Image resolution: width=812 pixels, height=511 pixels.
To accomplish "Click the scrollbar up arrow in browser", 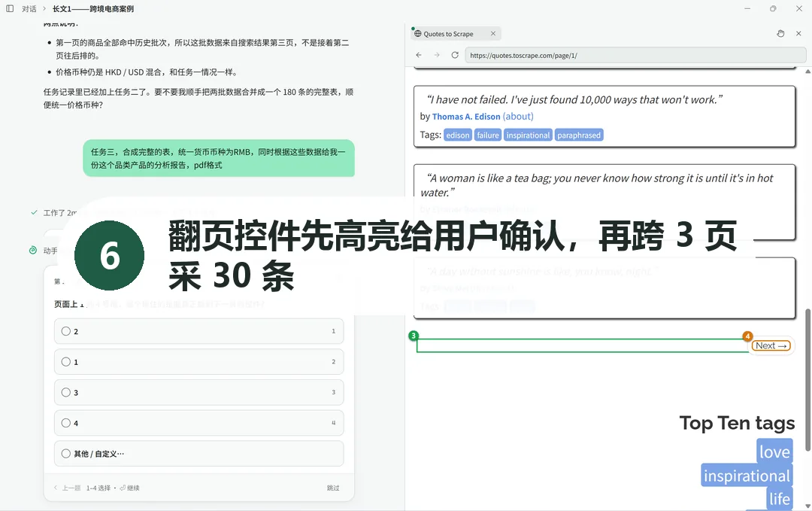I will coord(807,71).
